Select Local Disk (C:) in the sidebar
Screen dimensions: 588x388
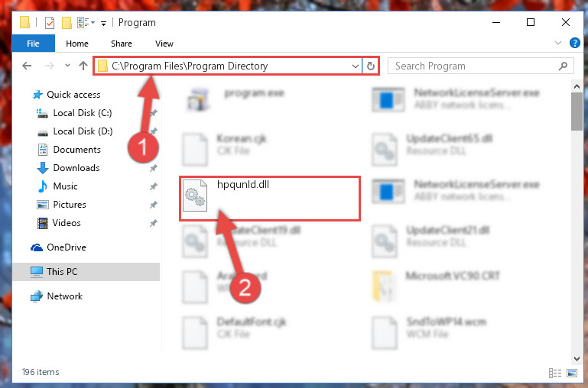pyautogui.click(x=83, y=113)
